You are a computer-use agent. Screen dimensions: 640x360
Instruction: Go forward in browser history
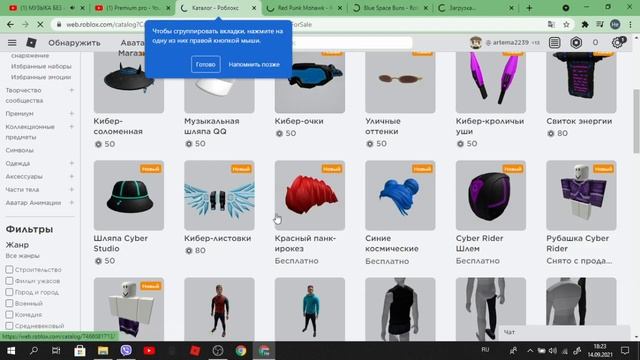click(x=25, y=24)
